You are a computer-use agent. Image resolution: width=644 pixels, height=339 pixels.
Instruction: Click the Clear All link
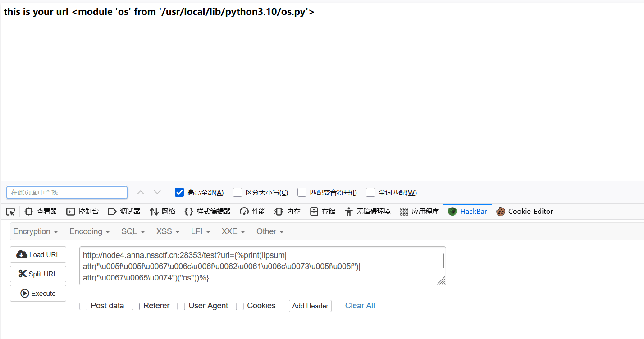point(360,306)
